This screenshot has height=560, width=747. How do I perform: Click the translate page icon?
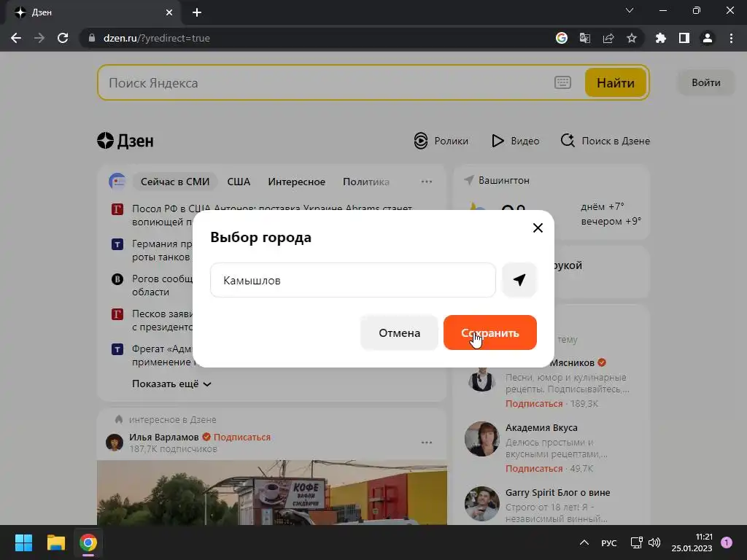[x=585, y=38]
